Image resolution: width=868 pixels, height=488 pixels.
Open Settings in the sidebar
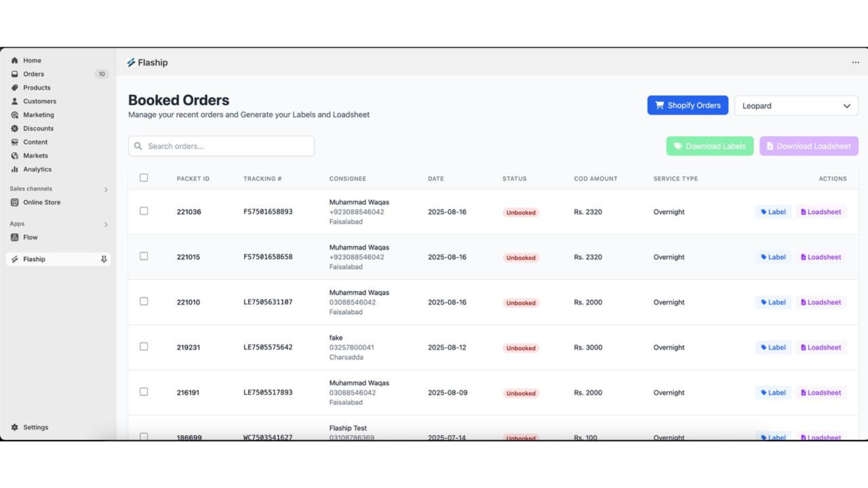pyautogui.click(x=36, y=427)
